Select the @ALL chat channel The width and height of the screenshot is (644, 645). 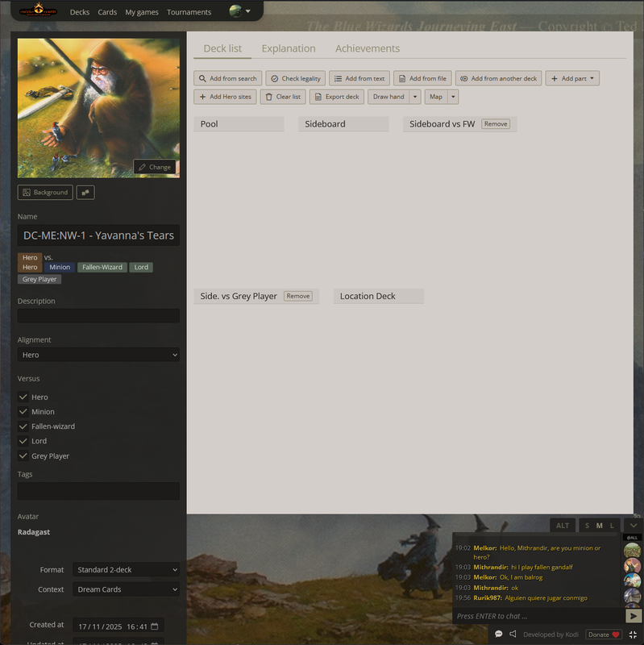point(632,537)
